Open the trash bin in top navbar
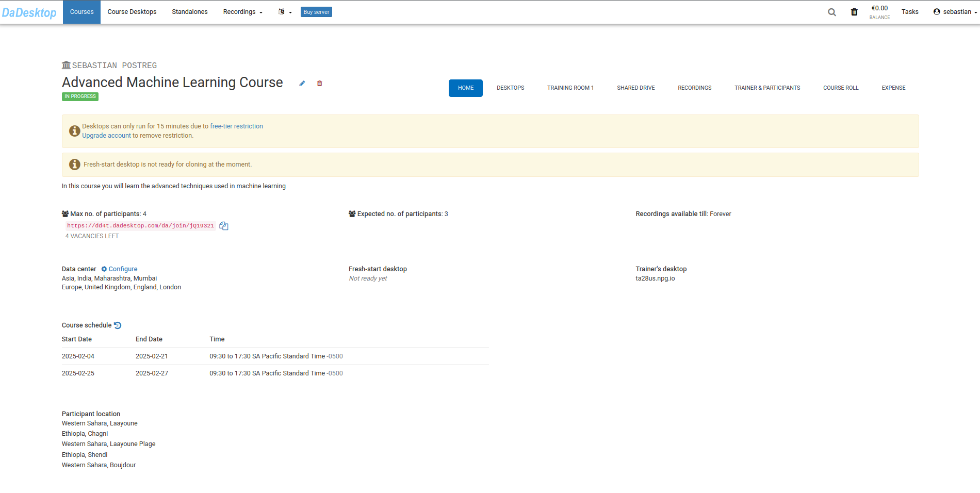This screenshot has width=980, height=493. tap(854, 12)
